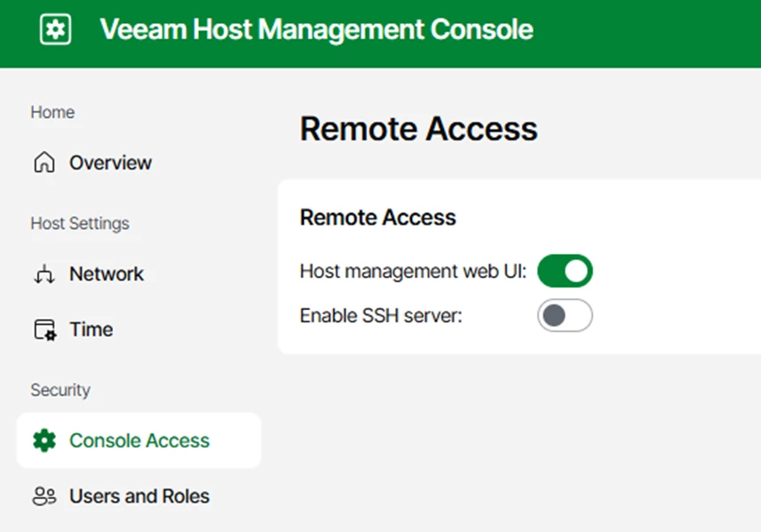Open Users and Roles text label
Screen dimensions: 761x532
pyautogui.click(x=139, y=496)
